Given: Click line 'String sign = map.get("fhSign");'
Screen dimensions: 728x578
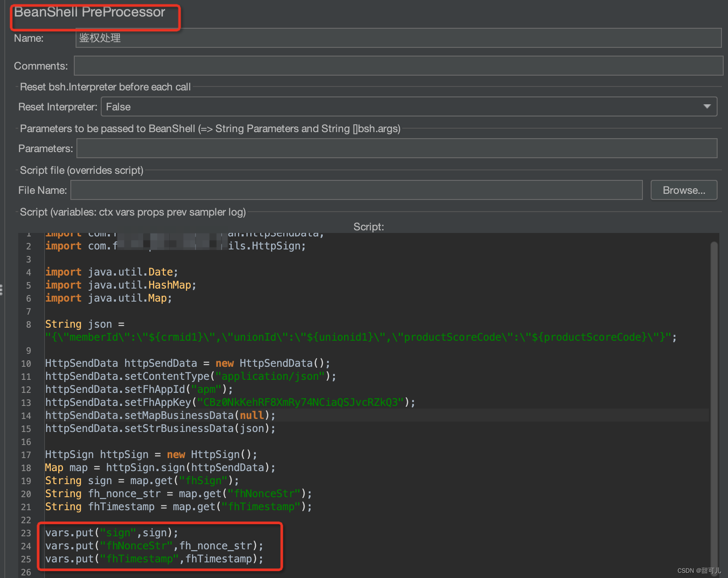Looking at the screenshot, I should [142, 481].
